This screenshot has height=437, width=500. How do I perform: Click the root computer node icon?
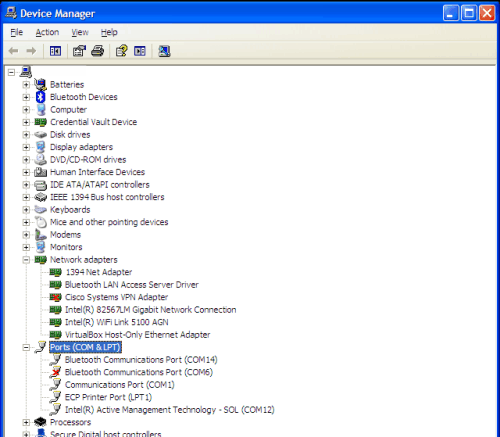pyautogui.click(x=26, y=72)
